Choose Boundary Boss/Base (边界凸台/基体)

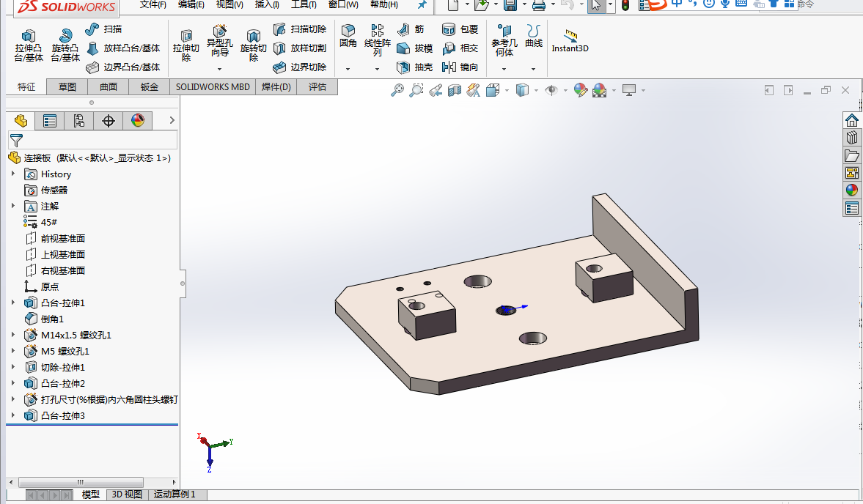[x=123, y=67]
